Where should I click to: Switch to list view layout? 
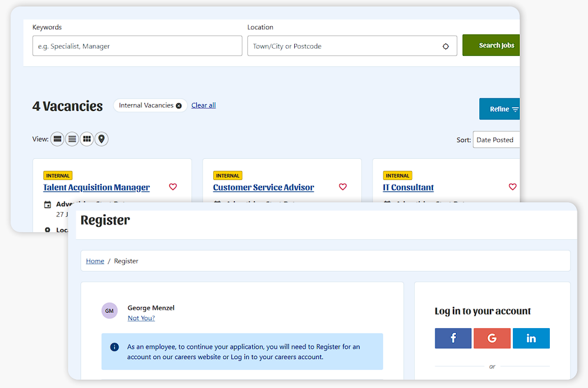[72, 139]
